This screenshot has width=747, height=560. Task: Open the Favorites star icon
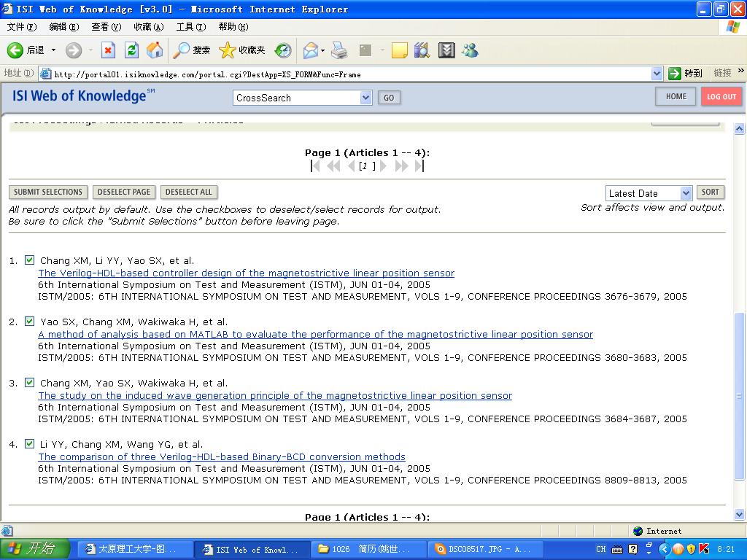click(228, 50)
